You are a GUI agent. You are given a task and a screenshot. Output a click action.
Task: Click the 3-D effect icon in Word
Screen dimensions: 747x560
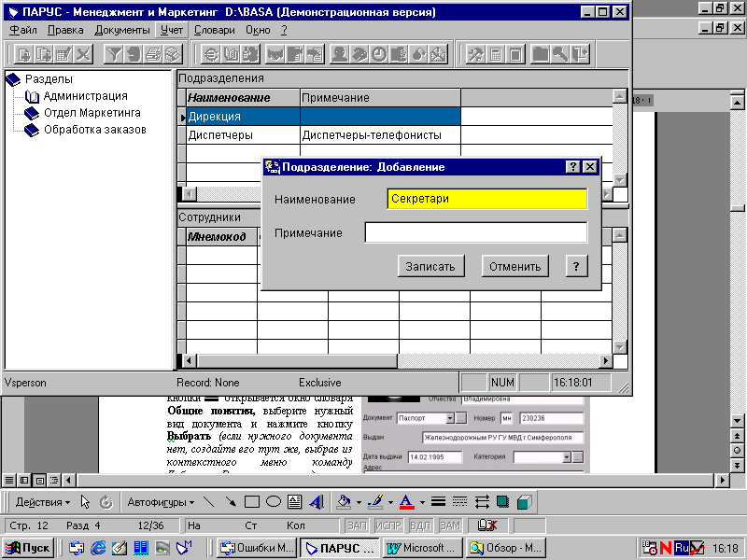(524, 502)
